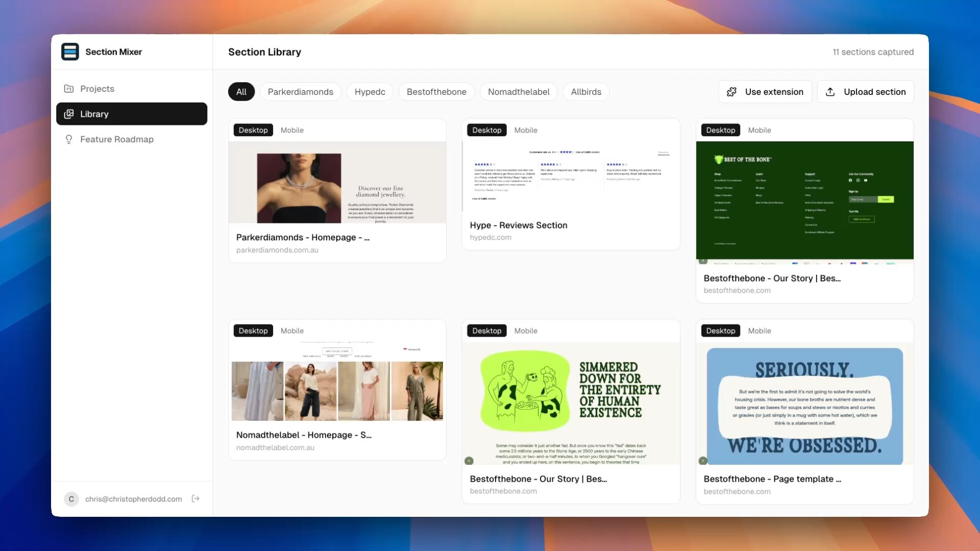Switch Bestofthebone Page template card to Mobile

coord(759,331)
